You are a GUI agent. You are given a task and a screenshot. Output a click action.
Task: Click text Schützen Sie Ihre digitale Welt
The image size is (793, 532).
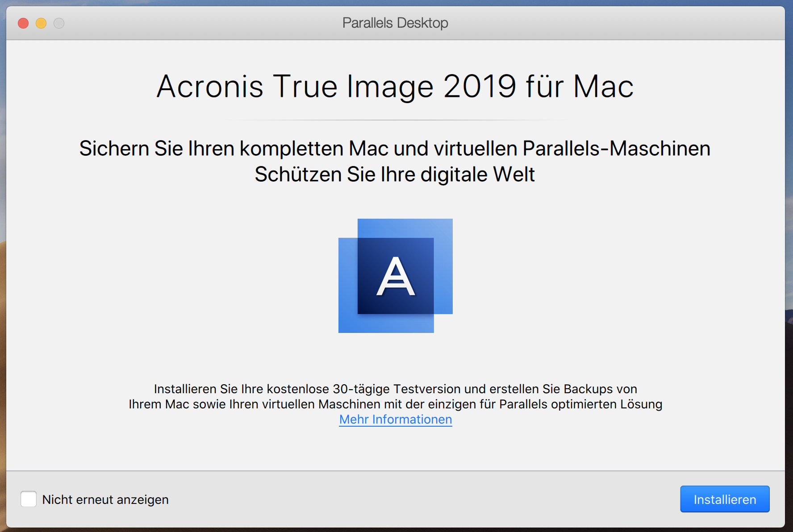(x=395, y=175)
